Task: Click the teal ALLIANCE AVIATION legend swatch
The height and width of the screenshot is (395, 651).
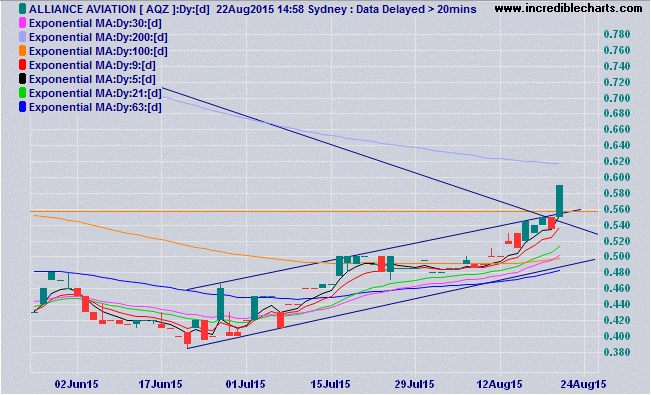Action: (x=22, y=9)
